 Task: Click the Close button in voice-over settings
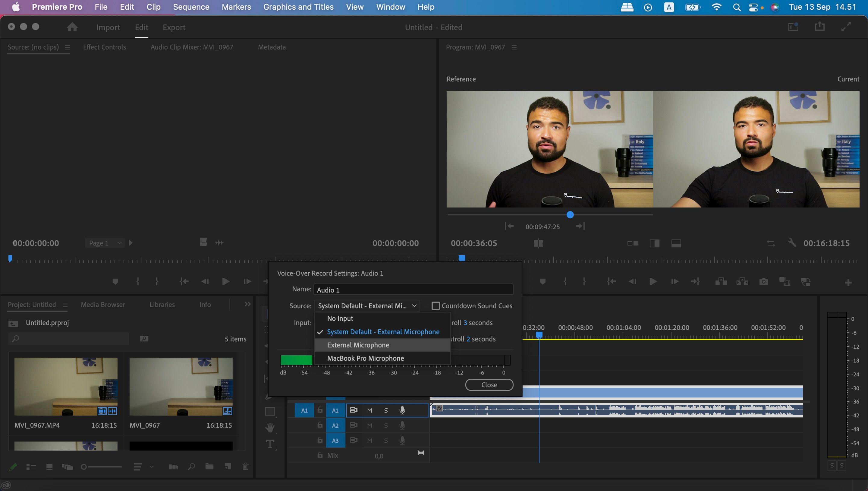click(x=489, y=385)
